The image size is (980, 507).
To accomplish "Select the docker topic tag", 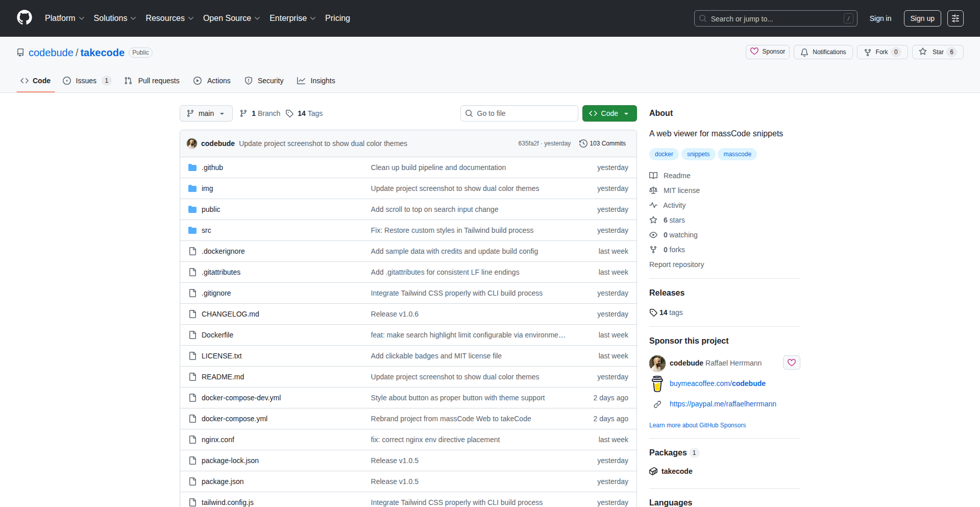I will pyautogui.click(x=664, y=154).
